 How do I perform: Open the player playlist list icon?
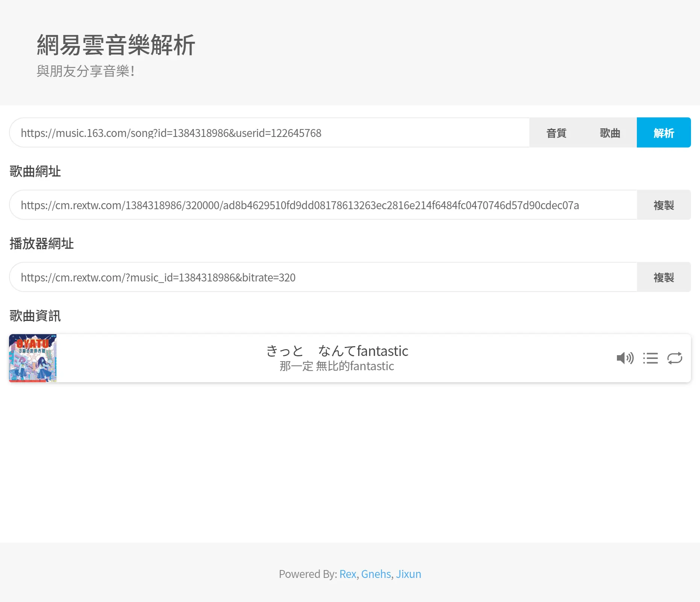[x=650, y=358]
